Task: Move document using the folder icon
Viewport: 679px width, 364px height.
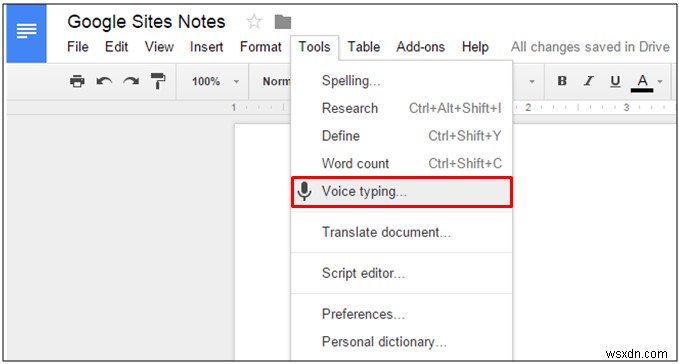Action: tap(283, 22)
